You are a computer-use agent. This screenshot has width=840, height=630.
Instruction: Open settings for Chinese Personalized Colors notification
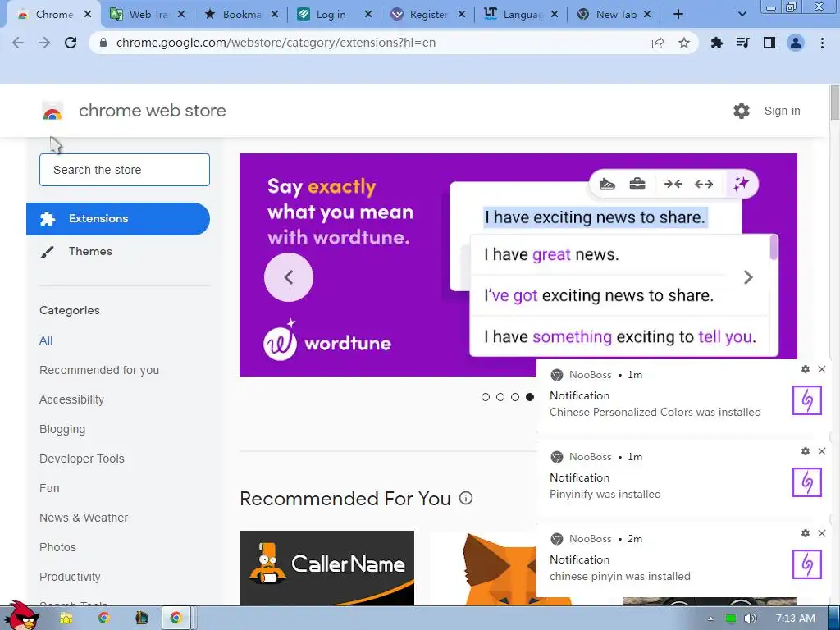(806, 369)
